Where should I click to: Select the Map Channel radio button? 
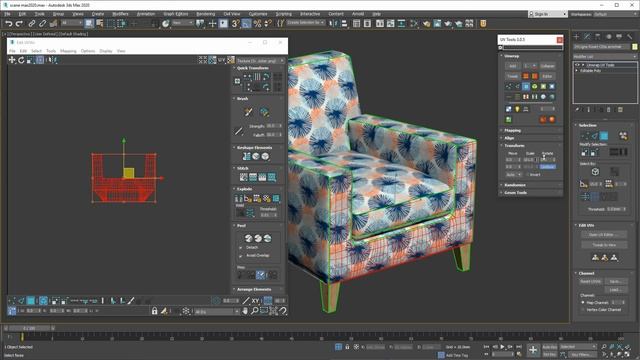[x=583, y=302]
